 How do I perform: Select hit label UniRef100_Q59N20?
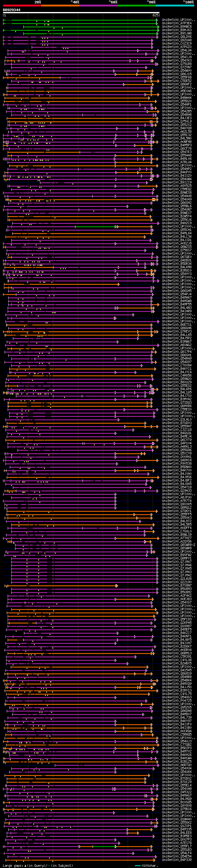click(x=177, y=379)
